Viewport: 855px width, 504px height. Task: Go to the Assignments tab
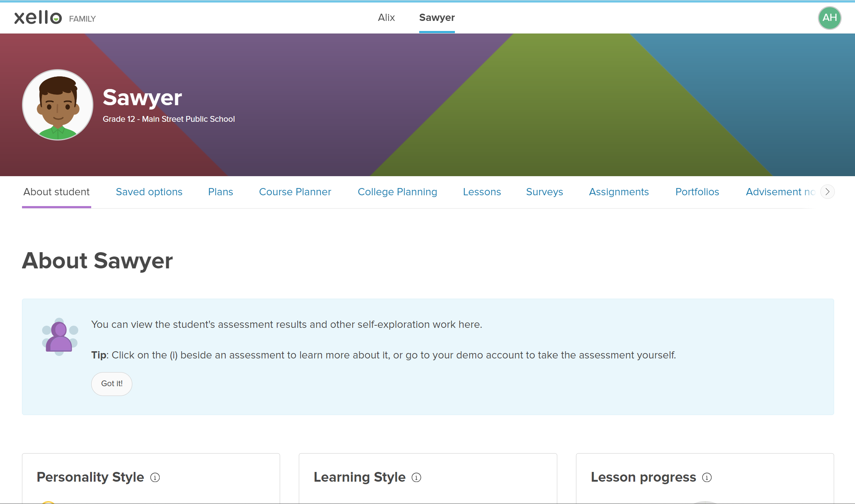619,192
